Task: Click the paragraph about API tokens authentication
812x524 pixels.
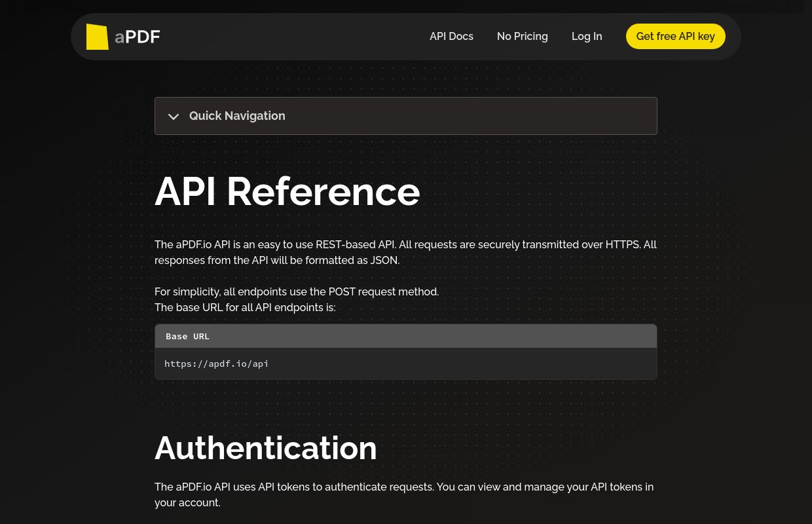Action: [x=404, y=495]
